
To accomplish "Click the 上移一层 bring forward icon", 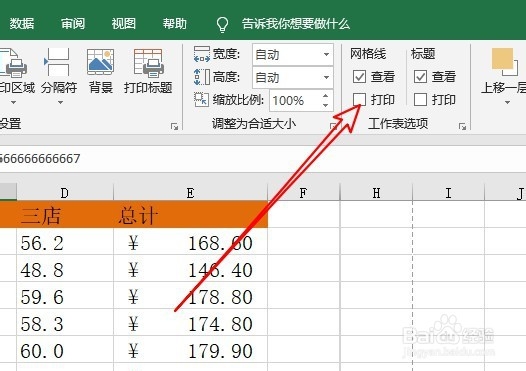I will tap(505, 63).
